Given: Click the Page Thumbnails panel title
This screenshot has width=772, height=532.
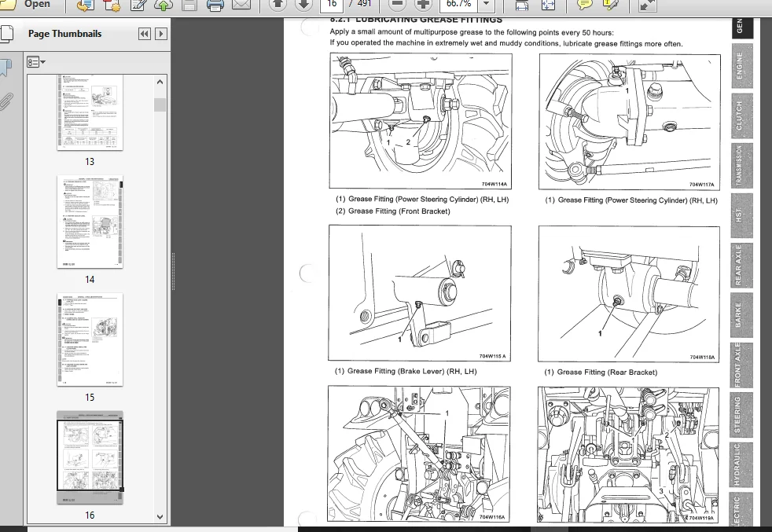Looking at the screenshot, I should (65, 34).
